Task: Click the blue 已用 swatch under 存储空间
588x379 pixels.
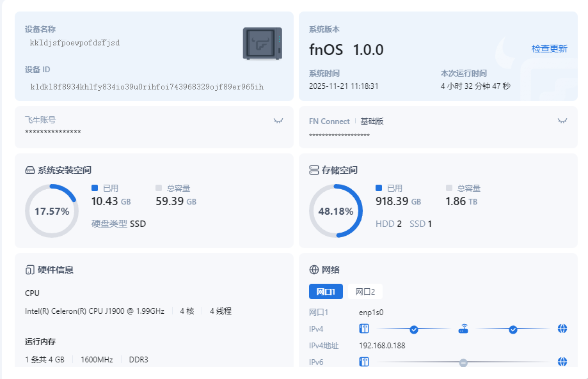Action: (x=379, y=188)
